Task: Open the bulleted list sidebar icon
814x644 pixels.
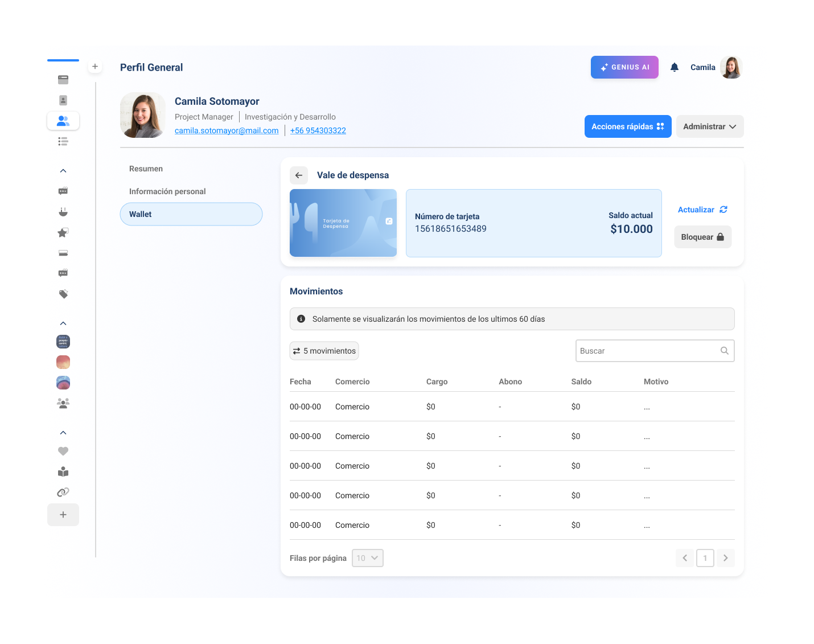Action: (x=63, y=141)
